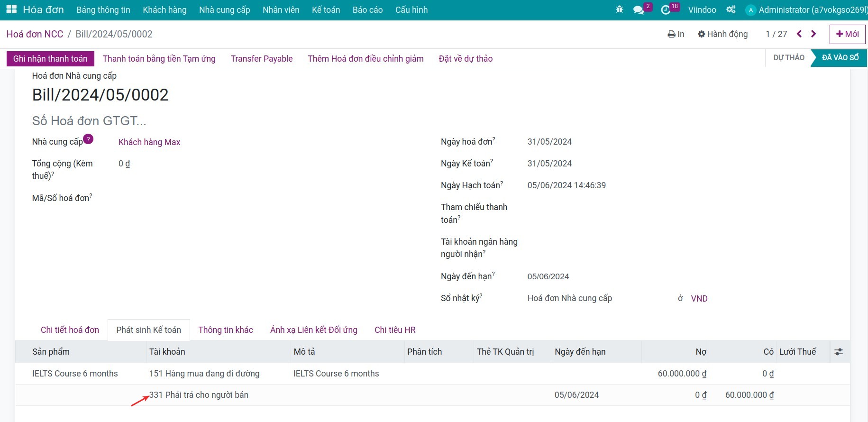Image resolution: width=868 pixels, height=422 pixels.
Task: Go to previous record arrow
Action: [x=799, y=34]
